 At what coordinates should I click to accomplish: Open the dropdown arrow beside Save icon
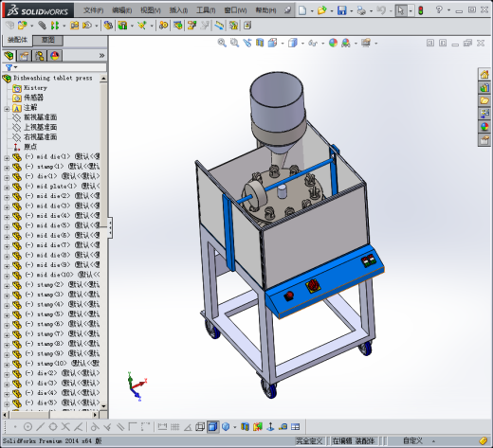point(352,11)
